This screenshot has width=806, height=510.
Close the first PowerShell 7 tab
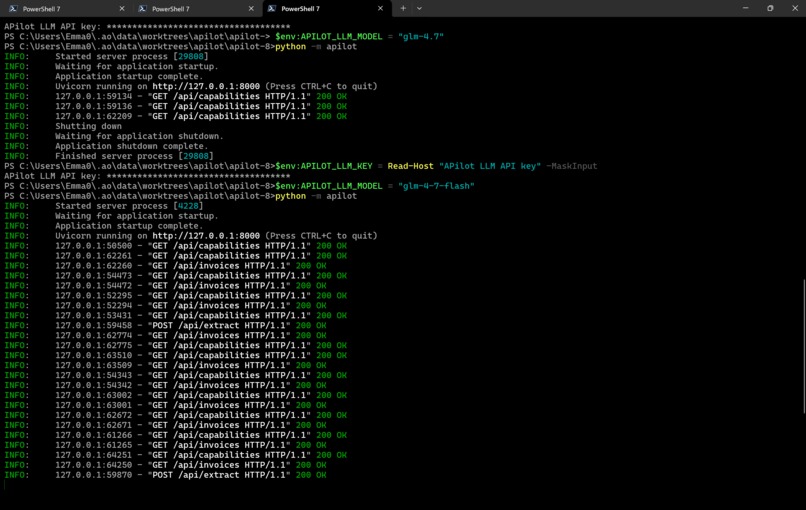[x=122, y=9]
